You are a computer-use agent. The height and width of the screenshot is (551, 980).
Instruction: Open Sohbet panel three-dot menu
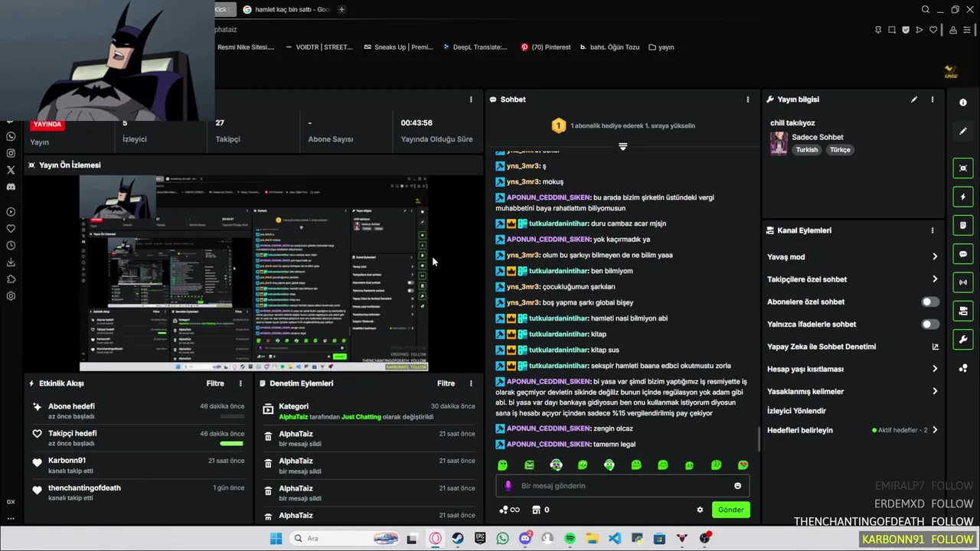tap(748, 99)
